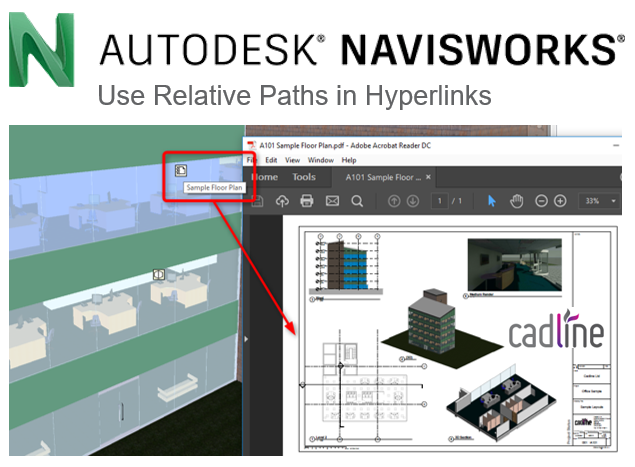Expand the left navigation pane arrow

(246, 339)
